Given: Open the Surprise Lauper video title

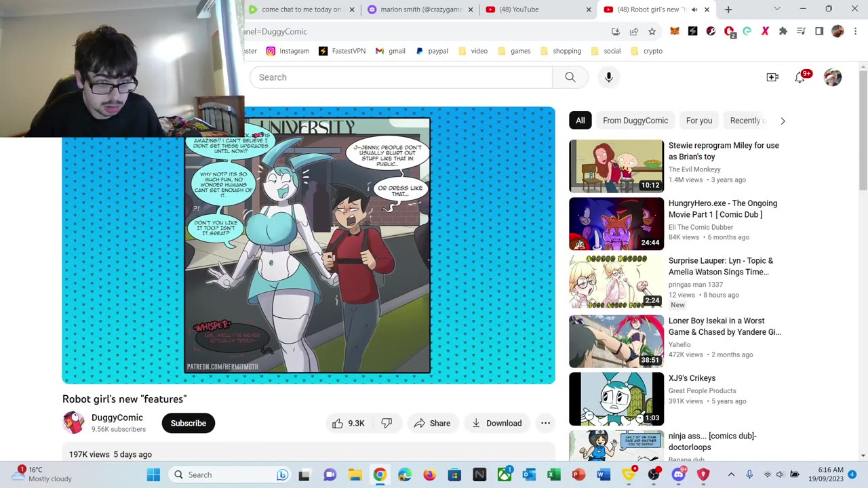Looking at the screenshot, I should (721, 266).
